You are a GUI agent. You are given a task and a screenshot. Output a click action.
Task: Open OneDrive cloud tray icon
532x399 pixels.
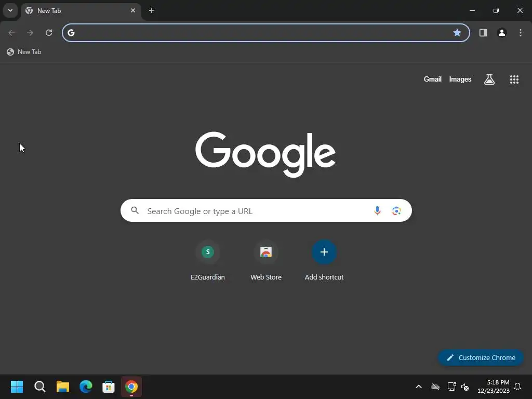tap(435, 387)
